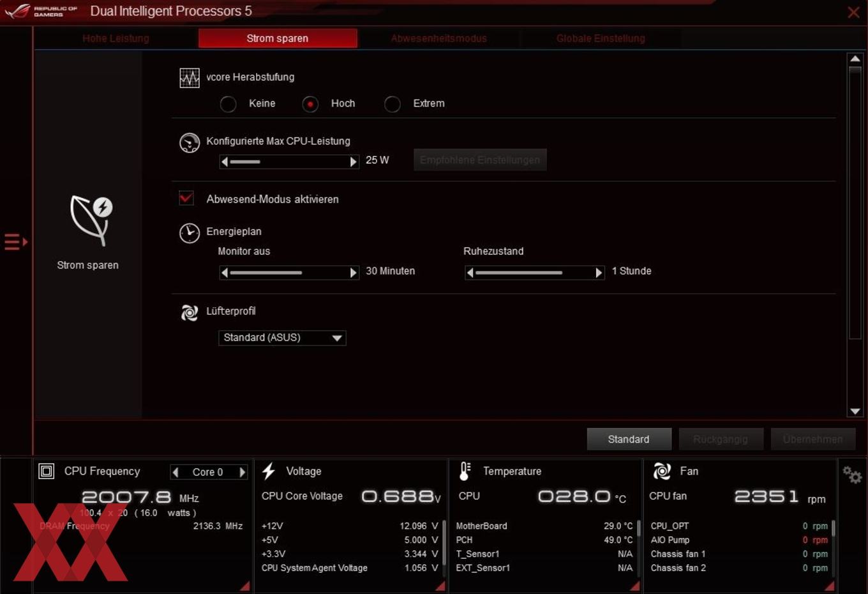
Task: Click Empfohlene Einstellungen button
Action: [x=480, y=160]
